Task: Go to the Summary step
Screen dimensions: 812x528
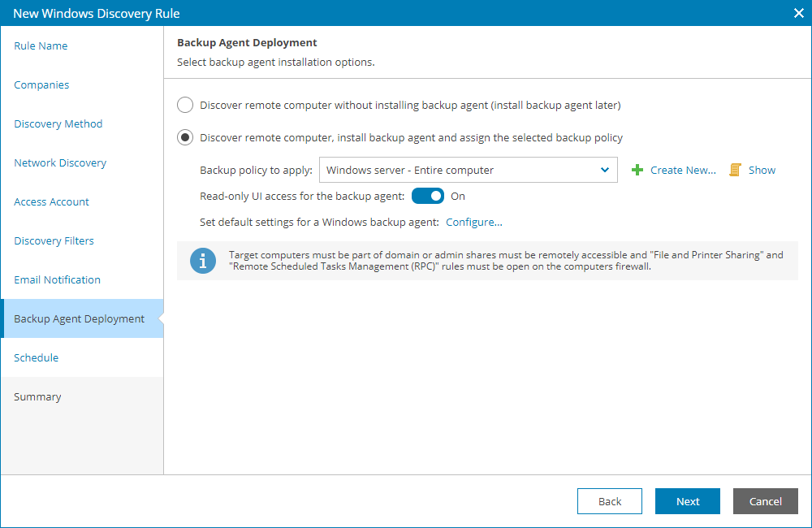Action: pos(37,396)
